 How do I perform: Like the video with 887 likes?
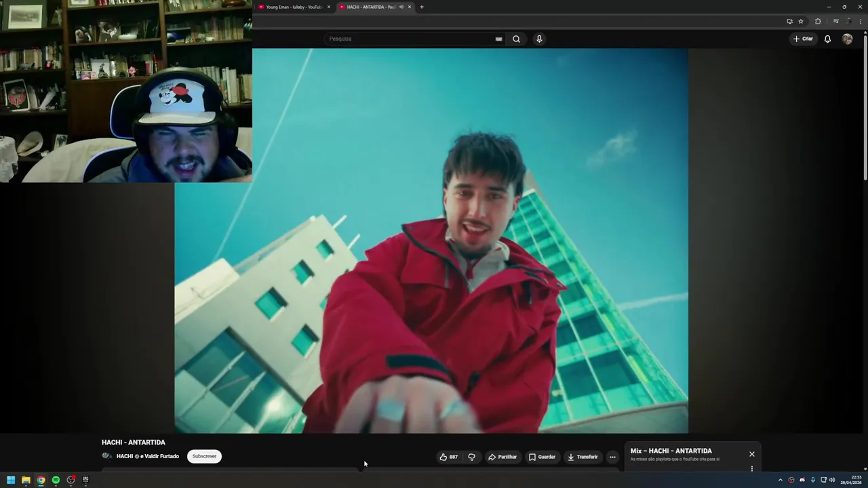(448, 457)
